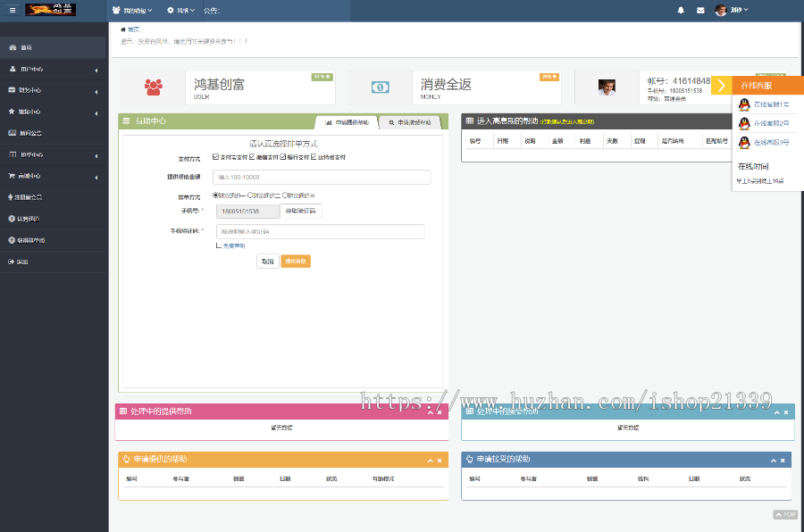Toggle the sidebar with the hamburger icon
The height and width of the screenshot is (532, 804).
point(13,10)
